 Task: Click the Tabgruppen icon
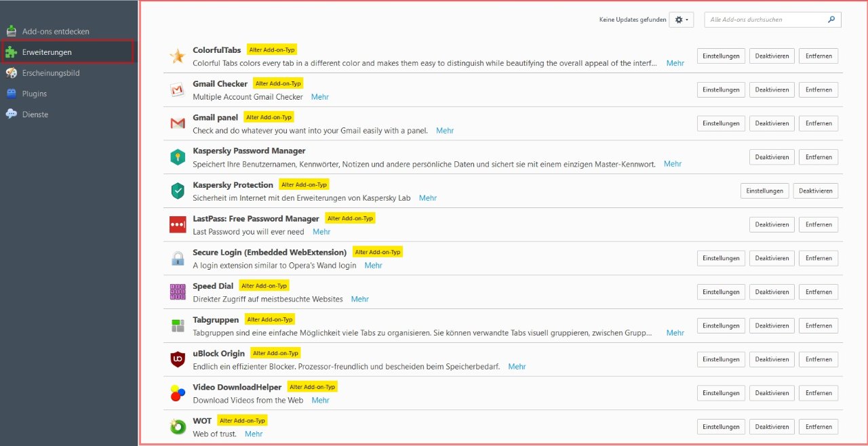[178, 325]
